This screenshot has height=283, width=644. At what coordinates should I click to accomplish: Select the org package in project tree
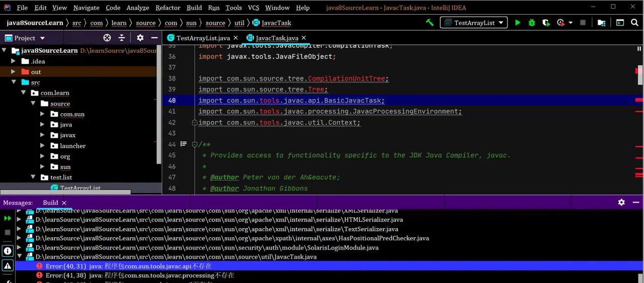click(65, 156)
